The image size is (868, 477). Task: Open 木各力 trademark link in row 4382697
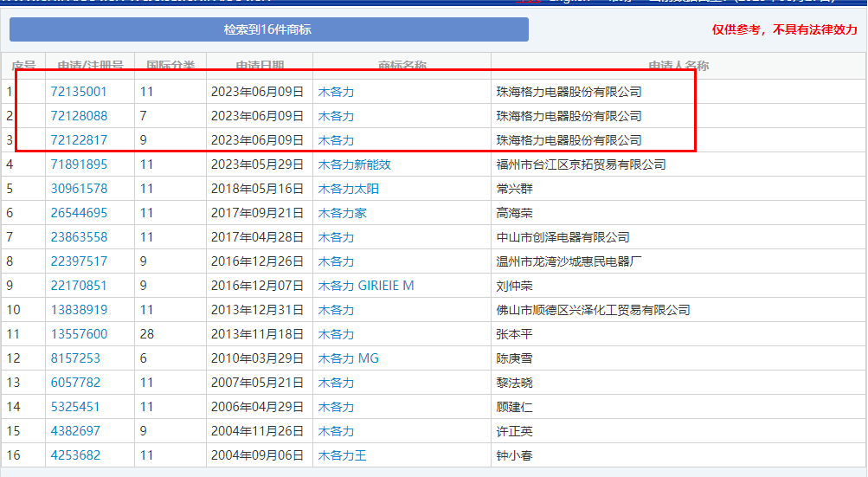336,432
